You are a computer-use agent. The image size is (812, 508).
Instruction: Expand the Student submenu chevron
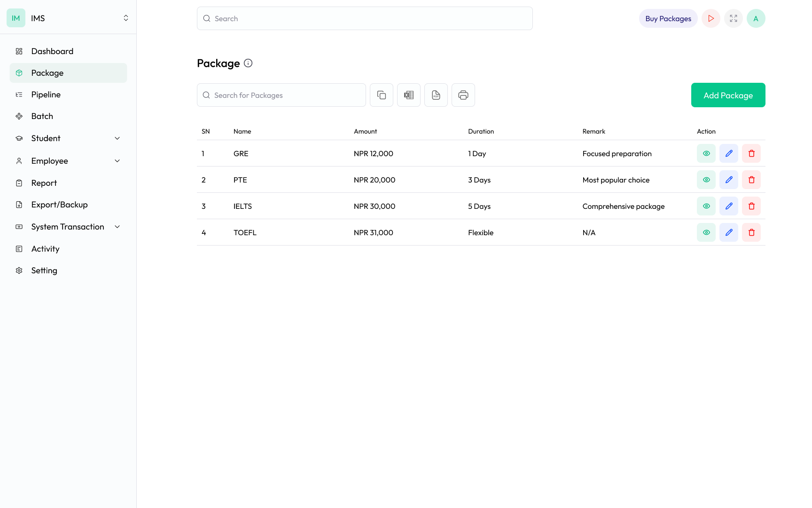point(117,138)
